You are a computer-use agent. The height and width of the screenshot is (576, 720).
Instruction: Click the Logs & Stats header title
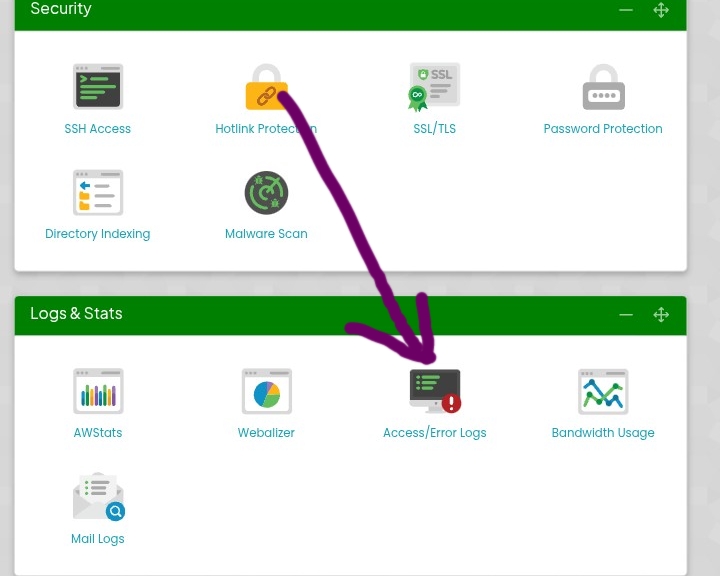click(76, 313)
